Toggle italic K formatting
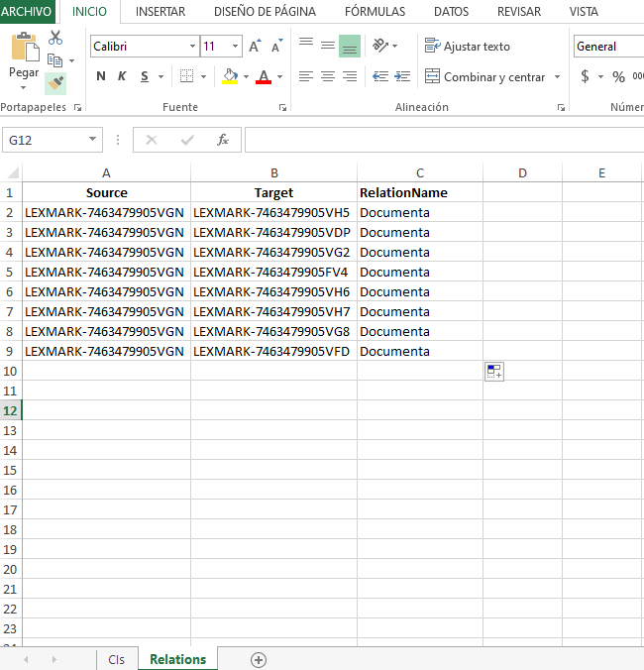 pos(122,76)
